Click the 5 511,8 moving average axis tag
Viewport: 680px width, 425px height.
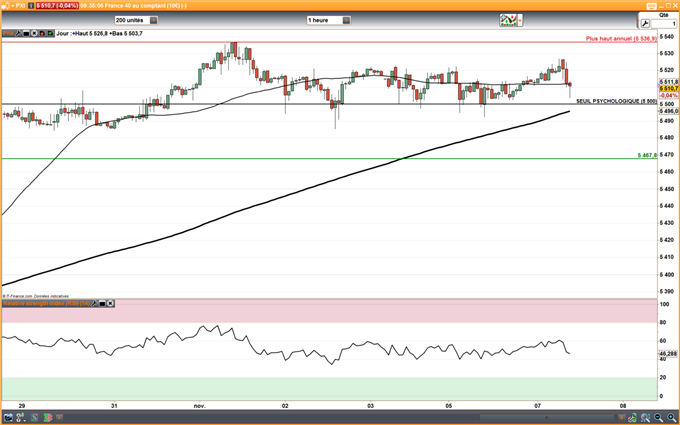[669, 82]
